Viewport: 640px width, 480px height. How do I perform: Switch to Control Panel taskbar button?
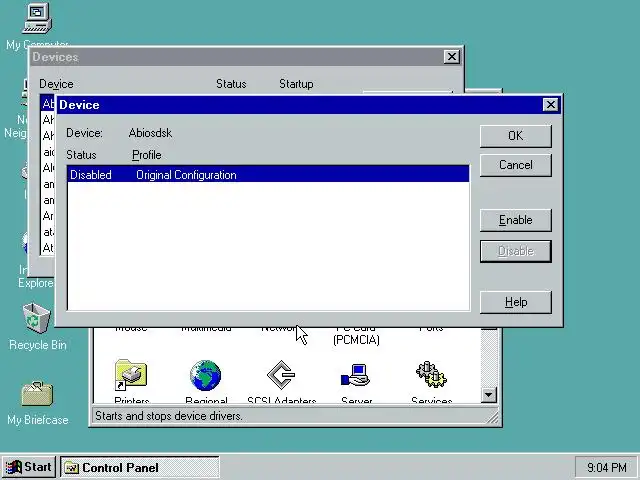coord(140,467)
